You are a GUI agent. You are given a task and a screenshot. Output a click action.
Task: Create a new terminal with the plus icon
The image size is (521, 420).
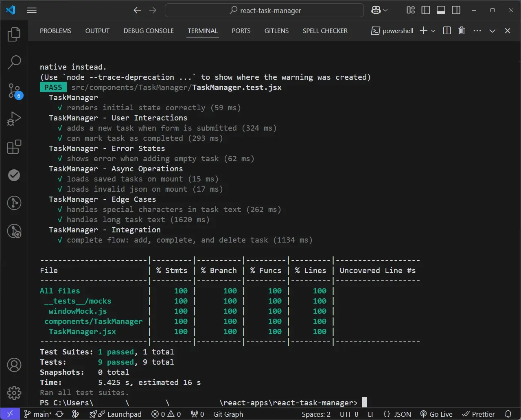[x=423, y=31]
